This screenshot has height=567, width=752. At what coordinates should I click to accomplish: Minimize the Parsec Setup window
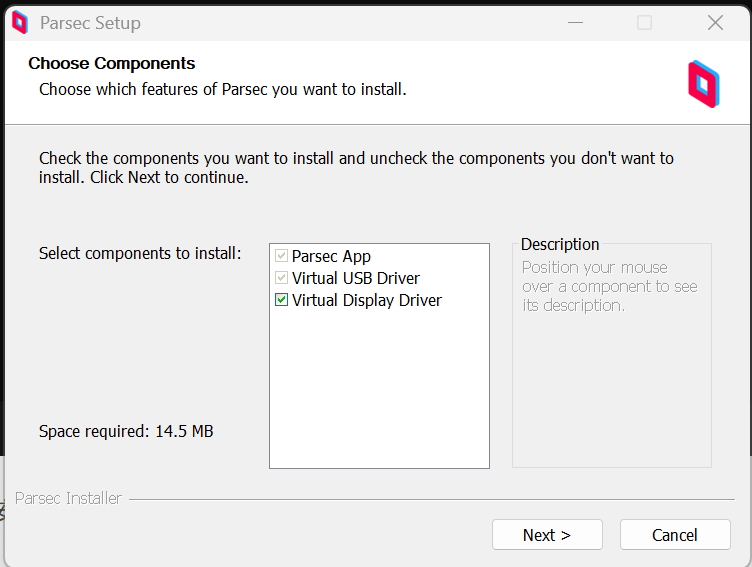(x=574, y=22)
